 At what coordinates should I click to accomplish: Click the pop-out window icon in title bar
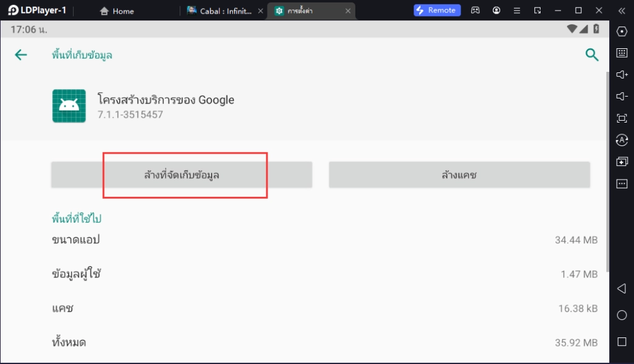tap(537, 11)
